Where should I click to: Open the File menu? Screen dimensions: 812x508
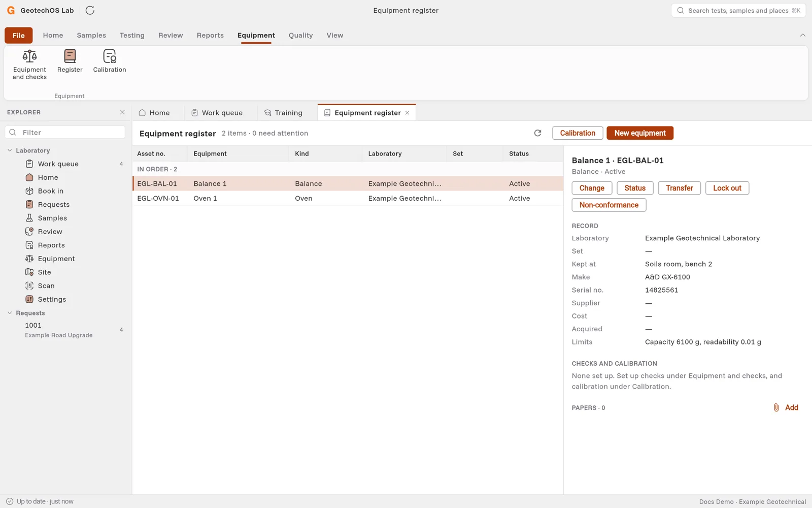pos(19,35)
